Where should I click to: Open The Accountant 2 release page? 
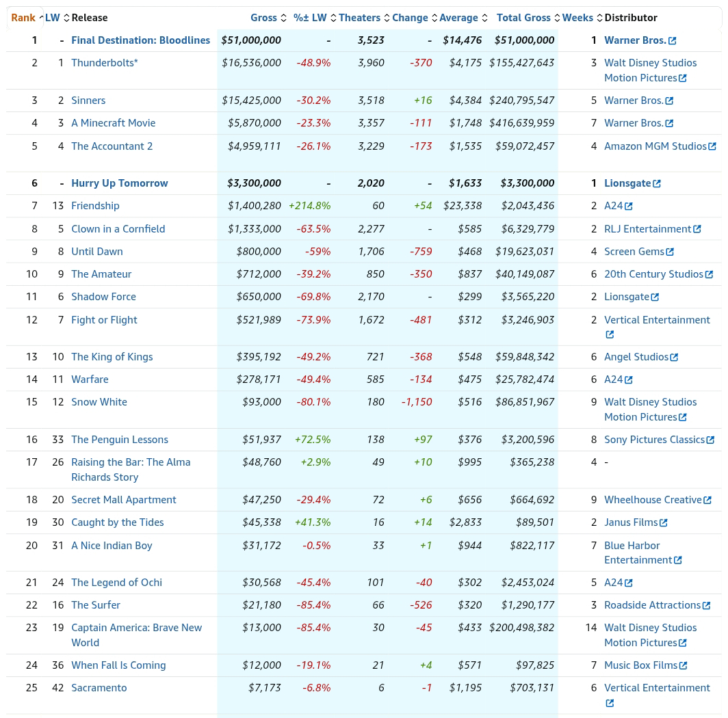pos(112,146)
